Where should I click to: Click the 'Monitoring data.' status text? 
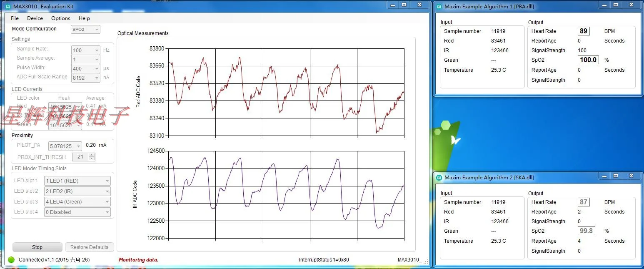[139, 260]
